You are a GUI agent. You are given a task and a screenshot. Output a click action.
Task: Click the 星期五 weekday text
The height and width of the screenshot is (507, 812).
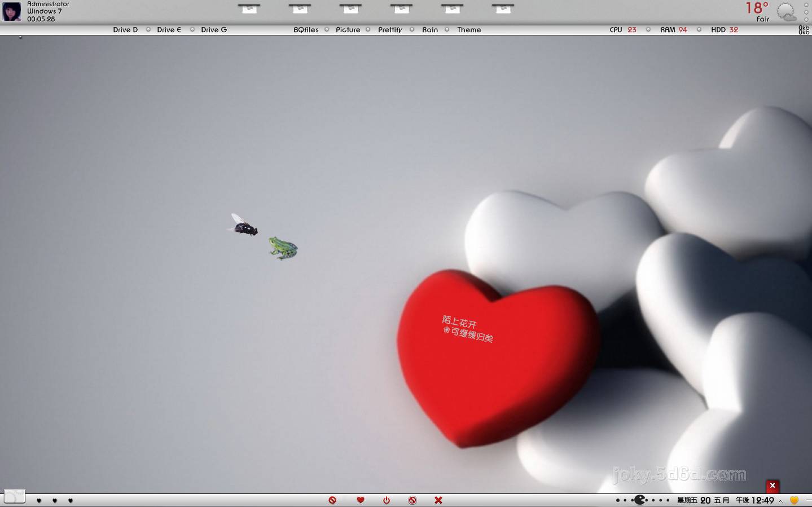687,500
